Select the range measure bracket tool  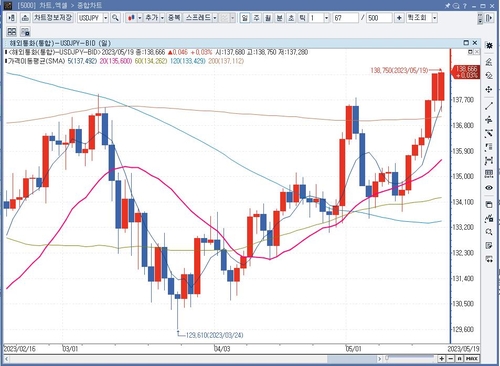click(x=489, y=161)
